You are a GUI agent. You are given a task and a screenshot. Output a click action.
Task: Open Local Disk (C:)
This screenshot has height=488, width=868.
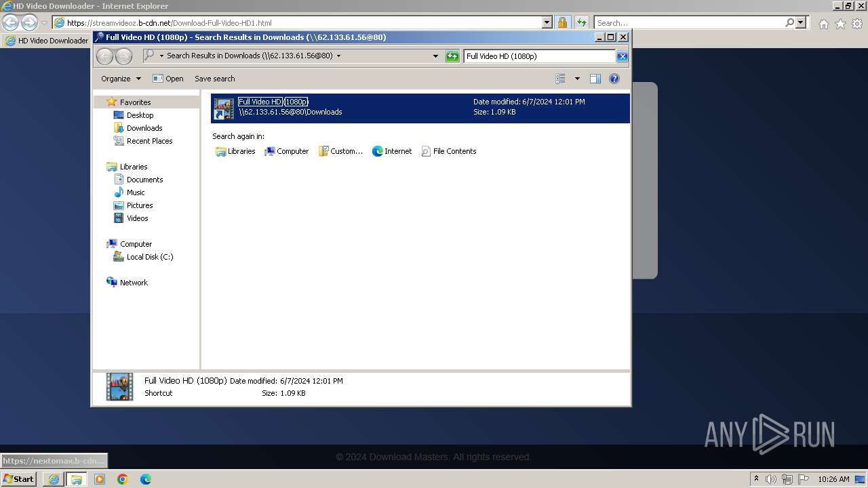[x=149, y=257]
